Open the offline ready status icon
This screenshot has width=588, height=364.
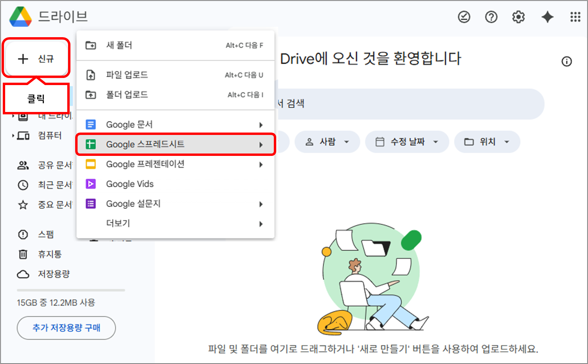(464, 17)
